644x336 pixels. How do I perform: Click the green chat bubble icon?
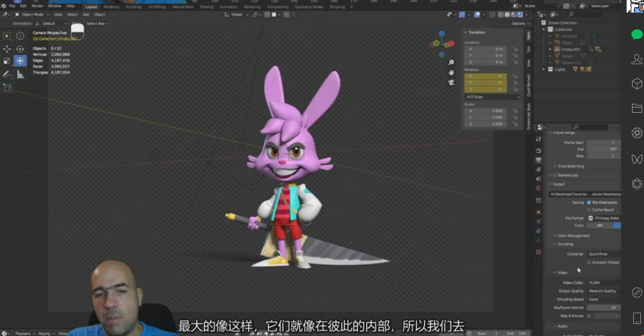tap(637, 35)
